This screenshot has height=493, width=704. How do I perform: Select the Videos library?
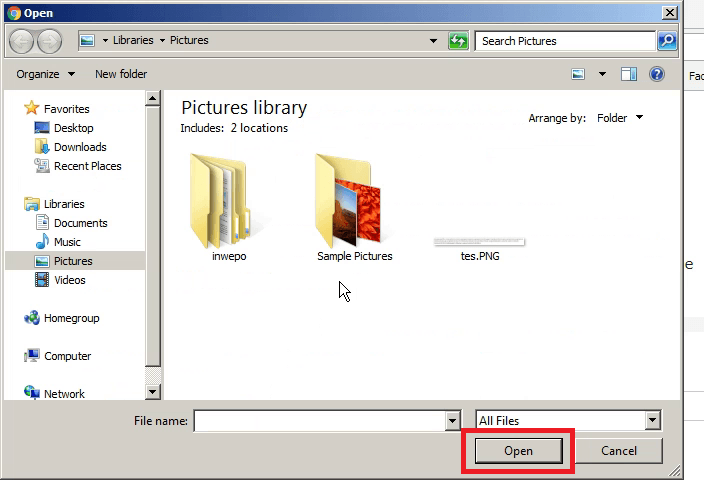[70, 280]
